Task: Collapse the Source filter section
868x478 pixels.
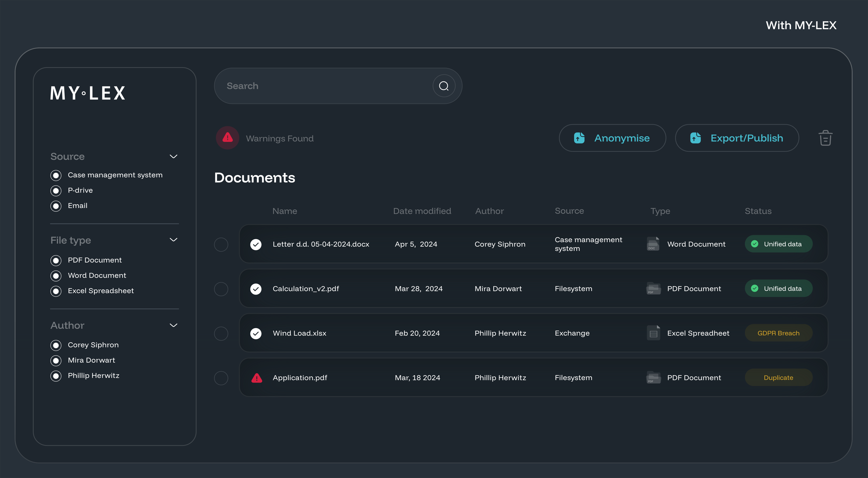Action: [x=173, y=157]
